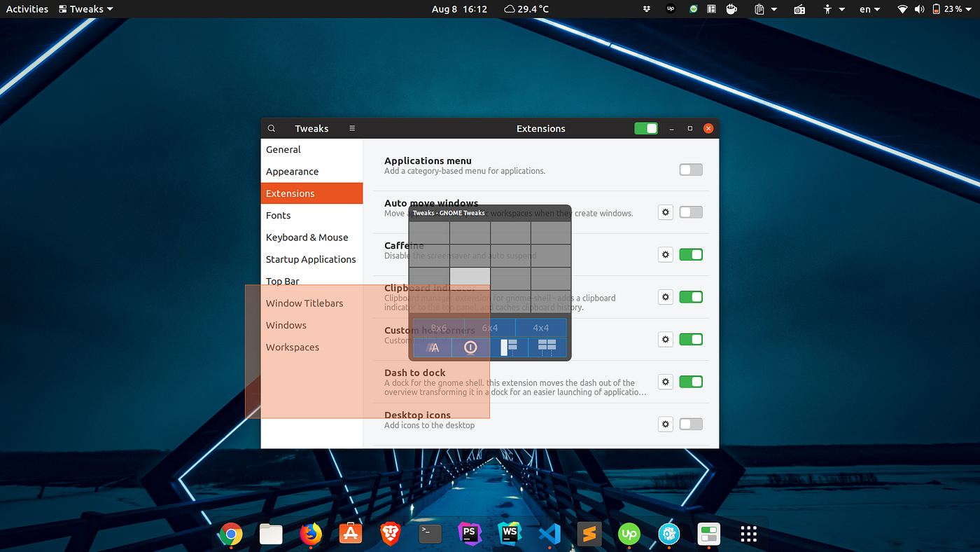Select the two-column autotile layout icon

(x=508, y=347)
